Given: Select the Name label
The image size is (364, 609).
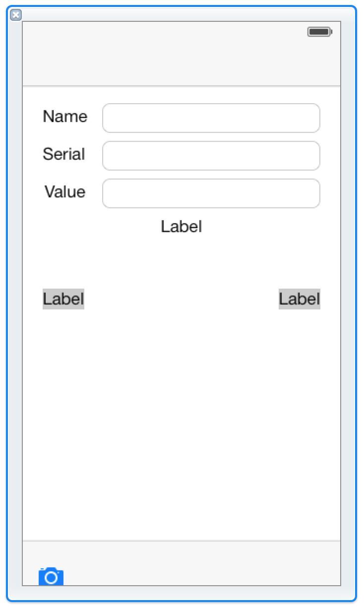Looking at the screenshot, I should pyautogui.click(x=65, y=116).
